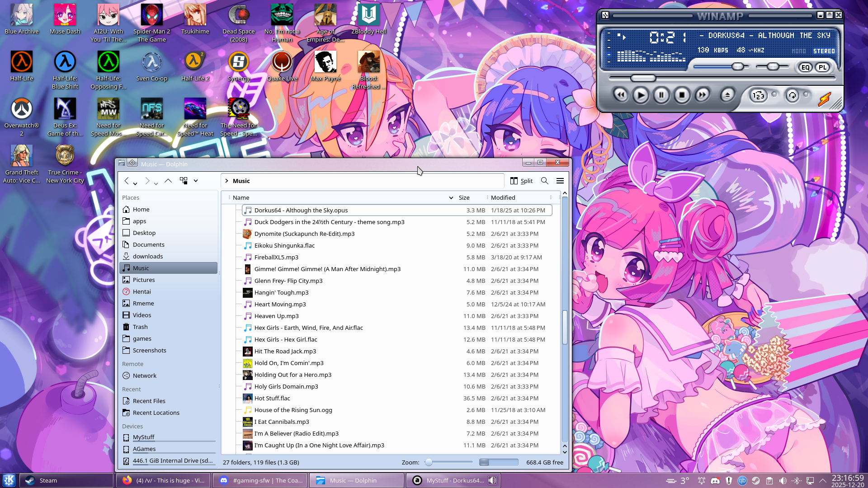Pause playback in Winamp
Viewport: 868px width, 488px height.
[661, 95]
